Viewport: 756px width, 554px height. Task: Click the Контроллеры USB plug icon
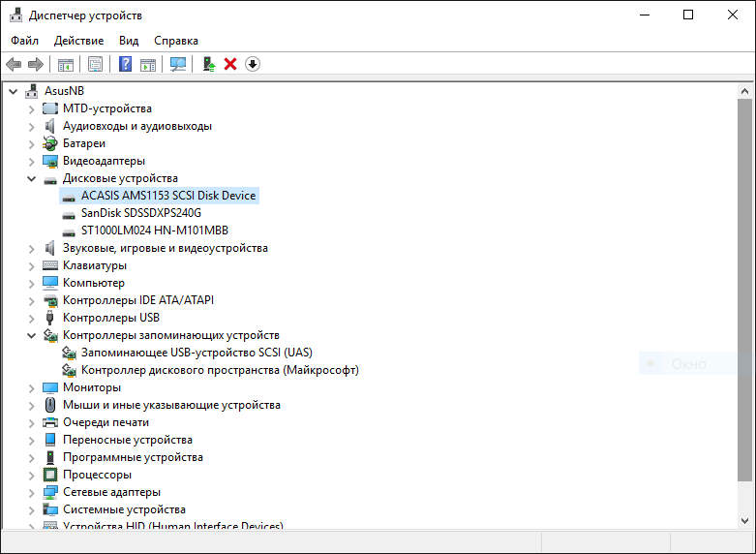[49, 318]
